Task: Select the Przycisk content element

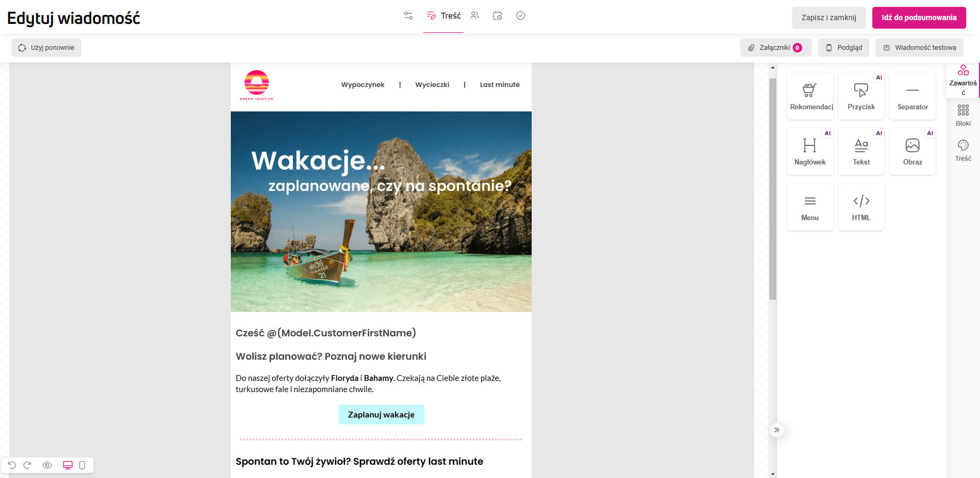Action: click(x=861, y=96)
